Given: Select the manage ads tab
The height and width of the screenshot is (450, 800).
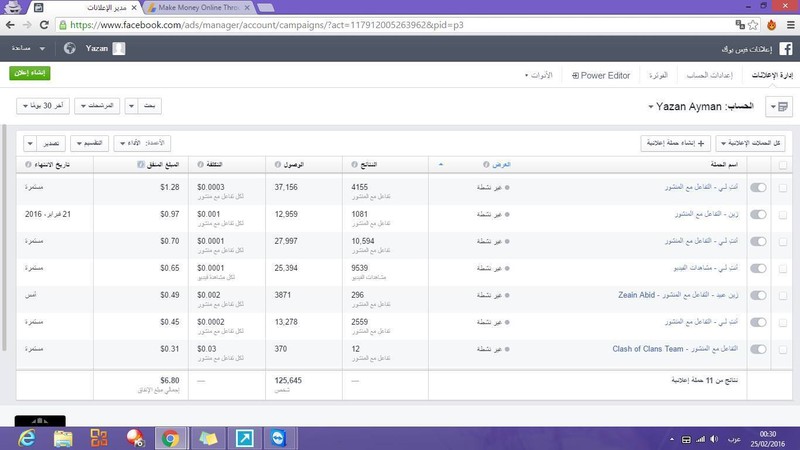Looking at the screenshot, I should (772, 76).
